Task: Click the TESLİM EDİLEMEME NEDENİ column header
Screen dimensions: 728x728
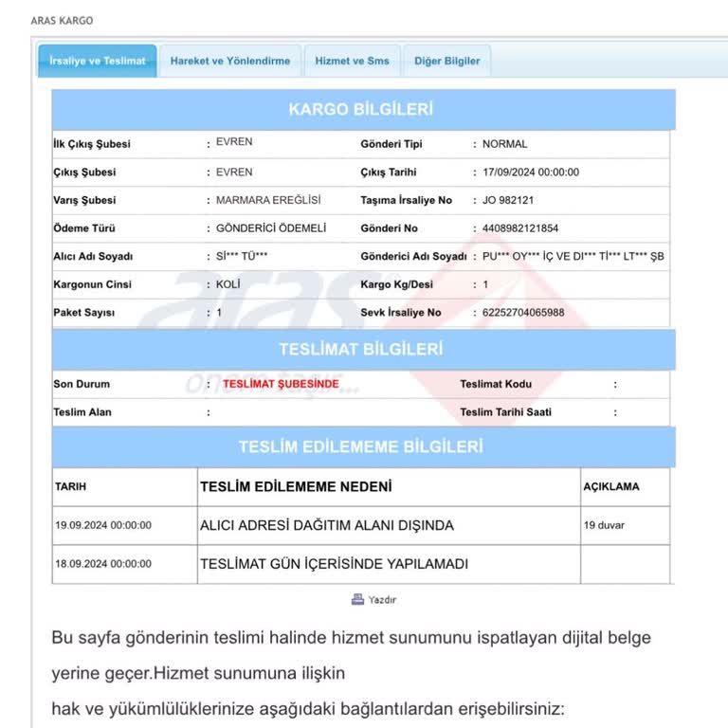Action: (296, 486)
